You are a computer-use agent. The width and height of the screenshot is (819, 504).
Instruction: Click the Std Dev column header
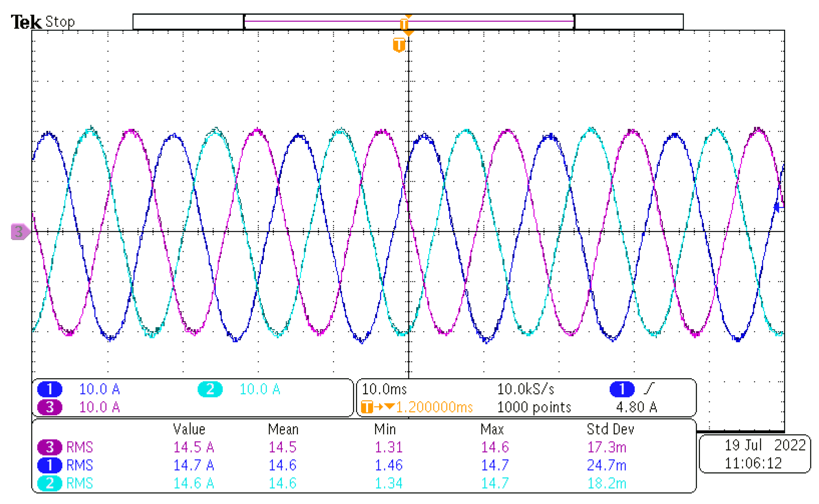point(610,429)
